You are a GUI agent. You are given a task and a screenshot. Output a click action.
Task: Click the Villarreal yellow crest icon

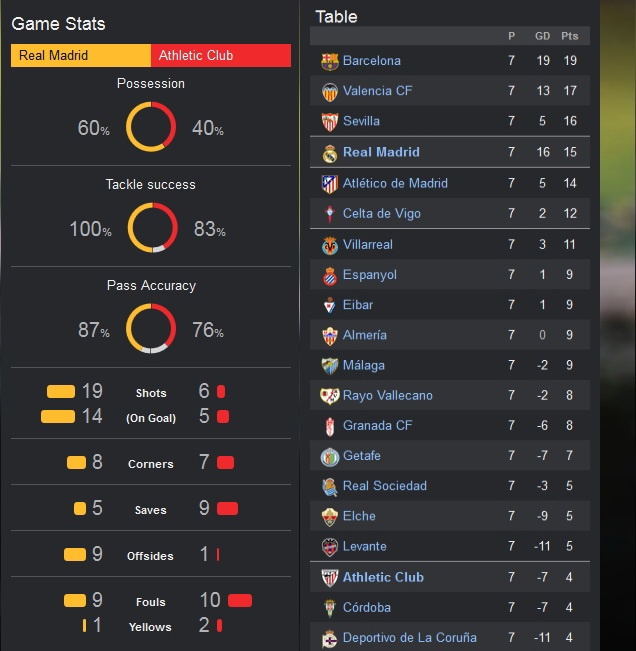tap(329, 245)
